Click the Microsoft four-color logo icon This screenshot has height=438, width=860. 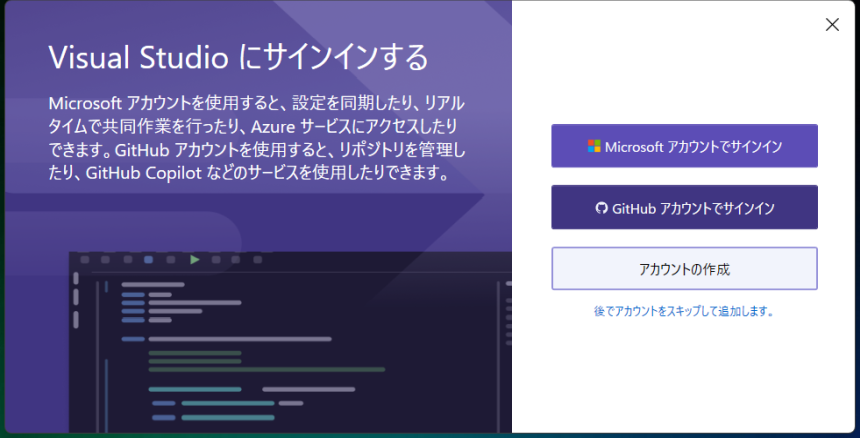[594, 146]
